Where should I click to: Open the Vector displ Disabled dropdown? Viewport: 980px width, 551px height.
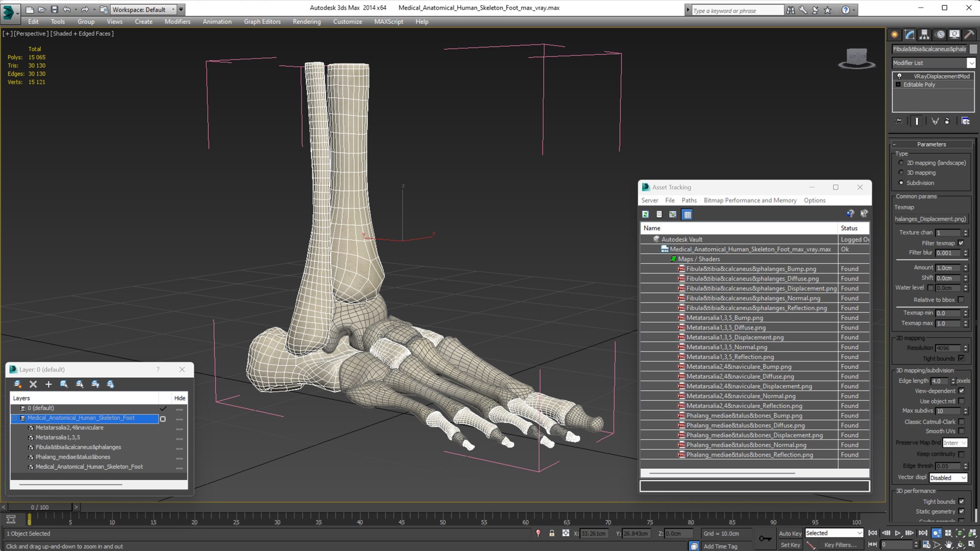pyautogui.click(x=948, y=478)
